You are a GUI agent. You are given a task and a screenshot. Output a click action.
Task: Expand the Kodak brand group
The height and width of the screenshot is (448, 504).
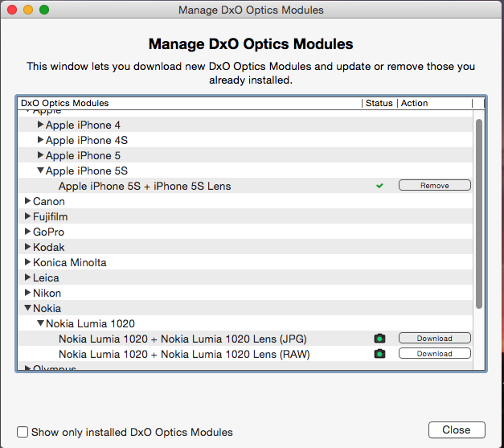27,247
